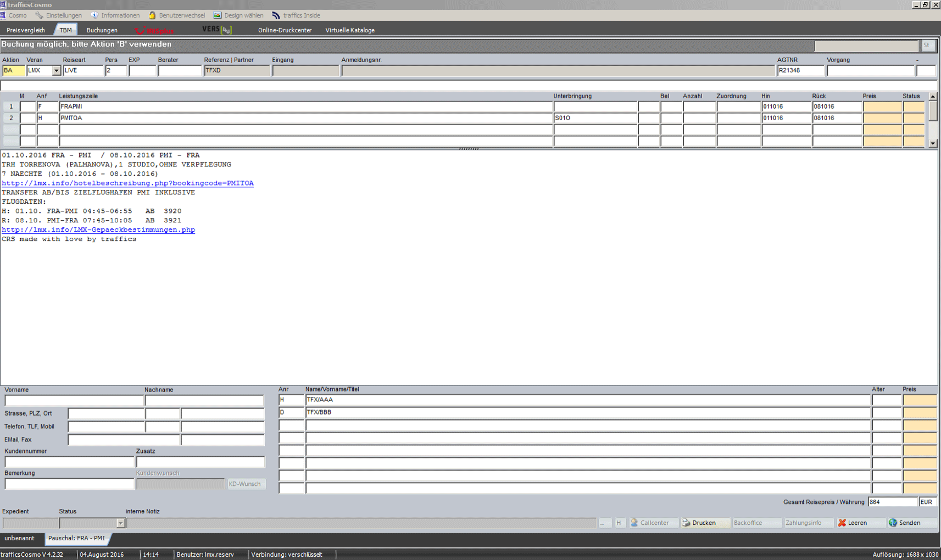Open the hotel description link PMITOA
This screenshot has width=941, height=560.
127,183
